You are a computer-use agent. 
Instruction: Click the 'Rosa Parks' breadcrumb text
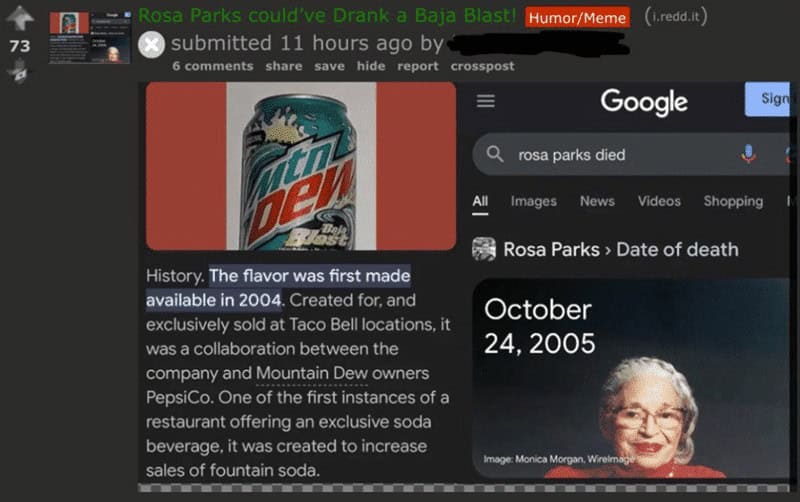(x=551, y=249)
